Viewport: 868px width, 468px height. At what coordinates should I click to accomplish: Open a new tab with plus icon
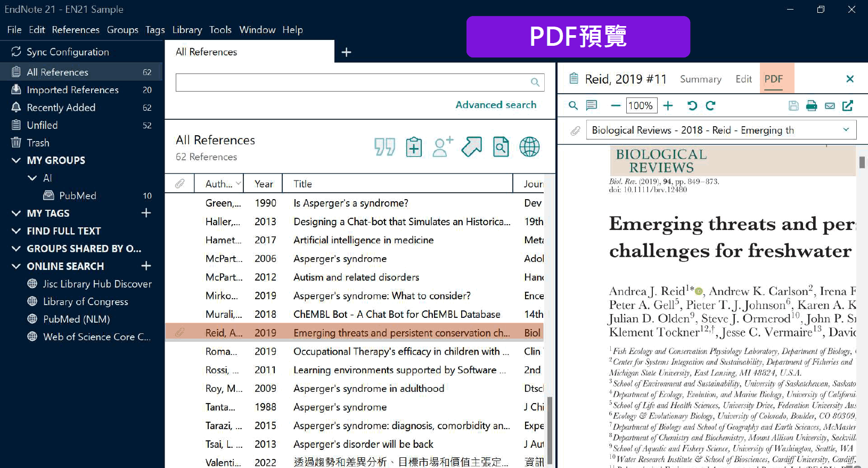pyautogui.click(x=346, y=52)
